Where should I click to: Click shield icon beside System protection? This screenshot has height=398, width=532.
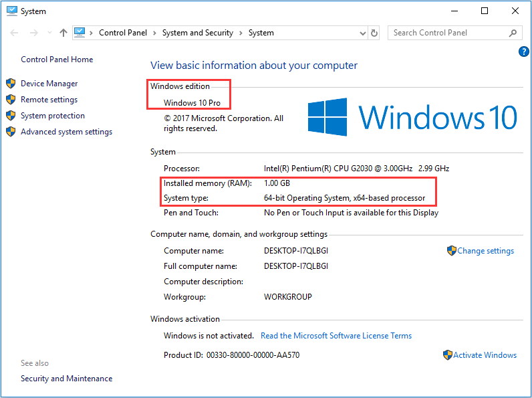[x=11, y=116]
